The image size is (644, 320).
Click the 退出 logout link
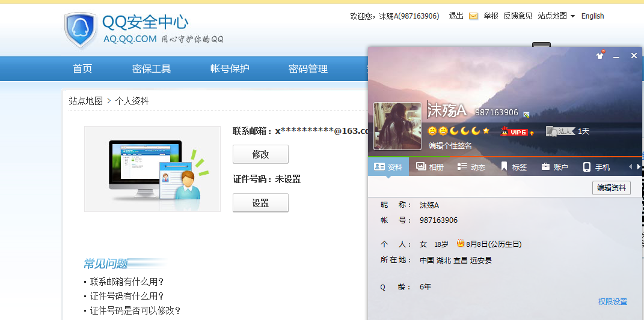click(x=456, y=16)
